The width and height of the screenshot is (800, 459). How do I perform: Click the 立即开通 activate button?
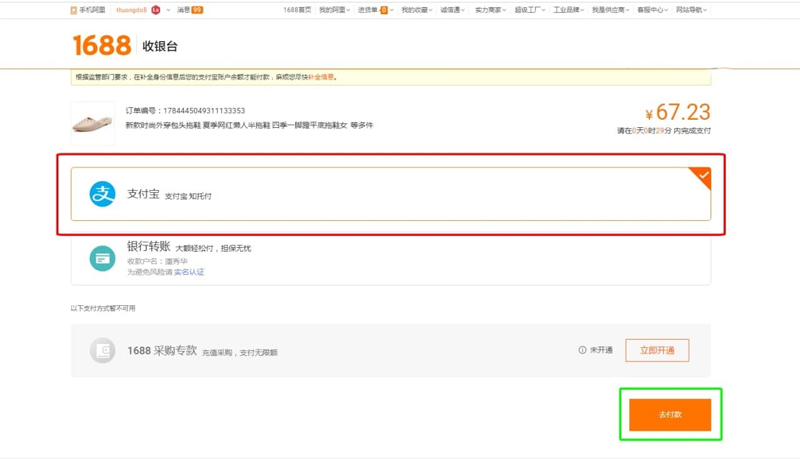pos(657,350)
